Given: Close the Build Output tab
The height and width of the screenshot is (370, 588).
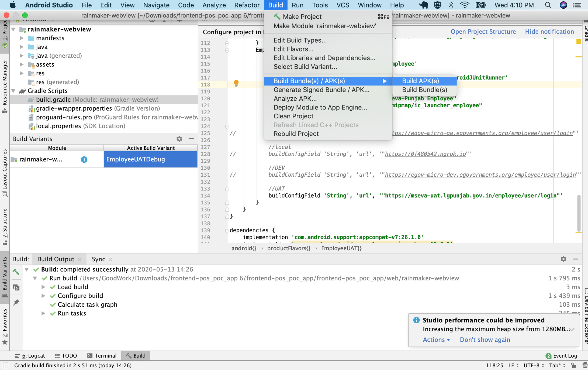Looking at the screenshot, I should pyautogui.click(x=79, y=259).
